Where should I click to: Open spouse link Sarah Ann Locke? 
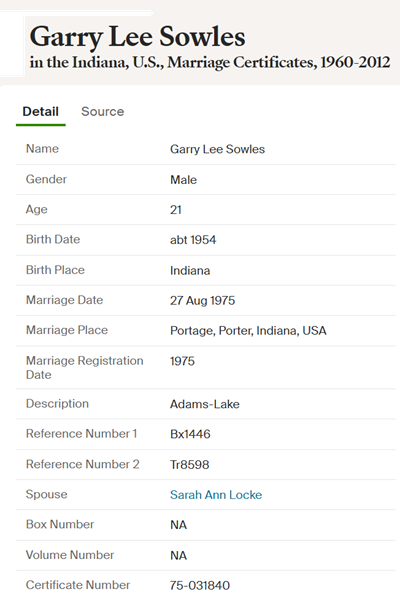click(216, 495)
